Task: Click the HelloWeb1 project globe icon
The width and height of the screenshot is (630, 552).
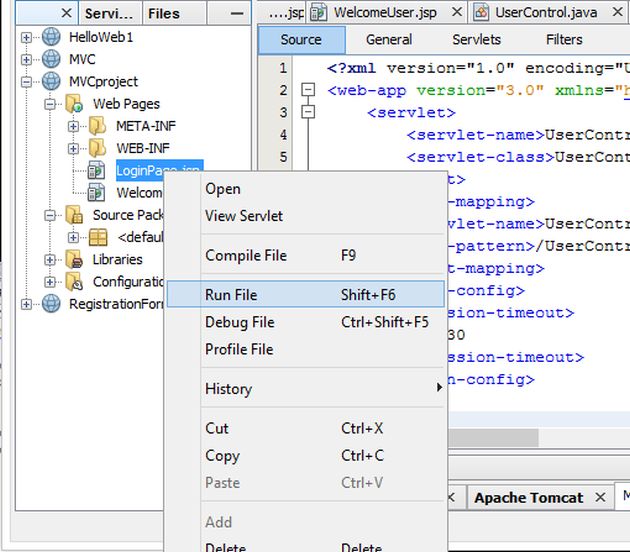Action: pyautogui.click(x=51, y=37)
